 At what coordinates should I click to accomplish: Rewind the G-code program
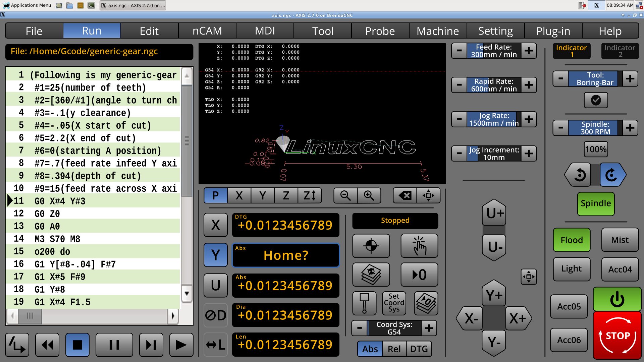point(47,345)
